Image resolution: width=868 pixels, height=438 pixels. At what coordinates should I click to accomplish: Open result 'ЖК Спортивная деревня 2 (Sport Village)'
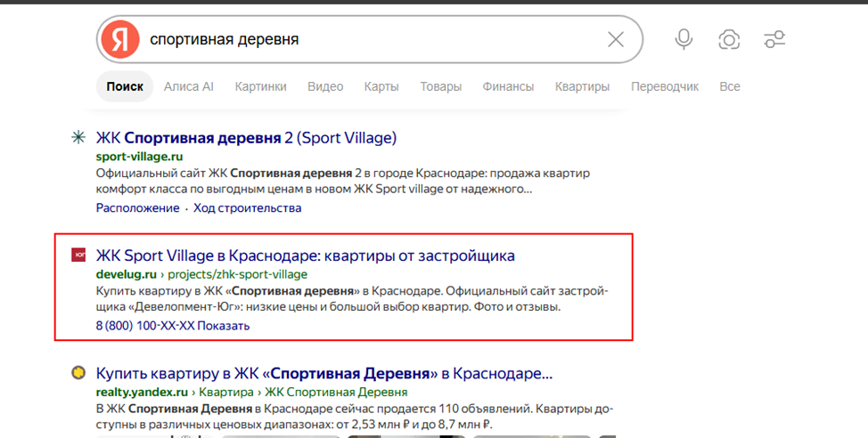pyautogui.click(x=246, y=138)
